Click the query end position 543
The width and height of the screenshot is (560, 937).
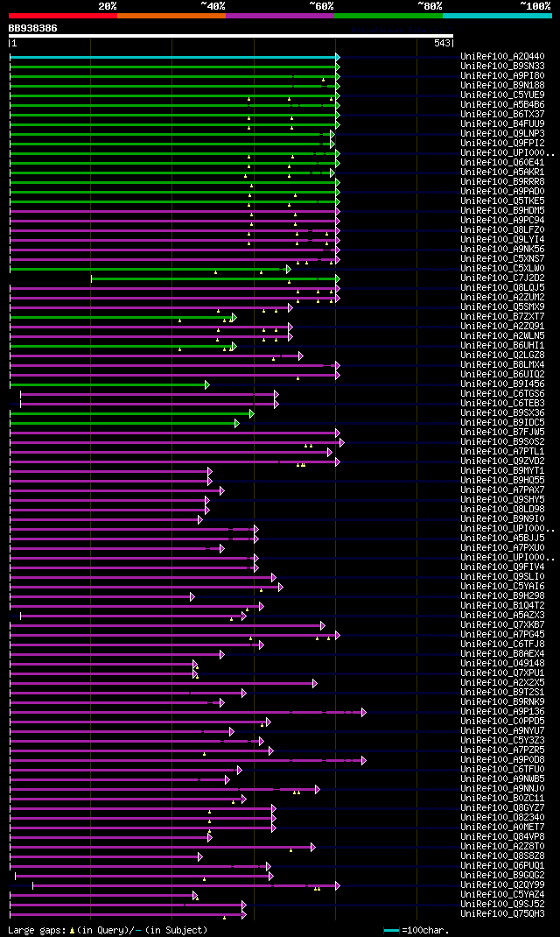coord(443,44)
